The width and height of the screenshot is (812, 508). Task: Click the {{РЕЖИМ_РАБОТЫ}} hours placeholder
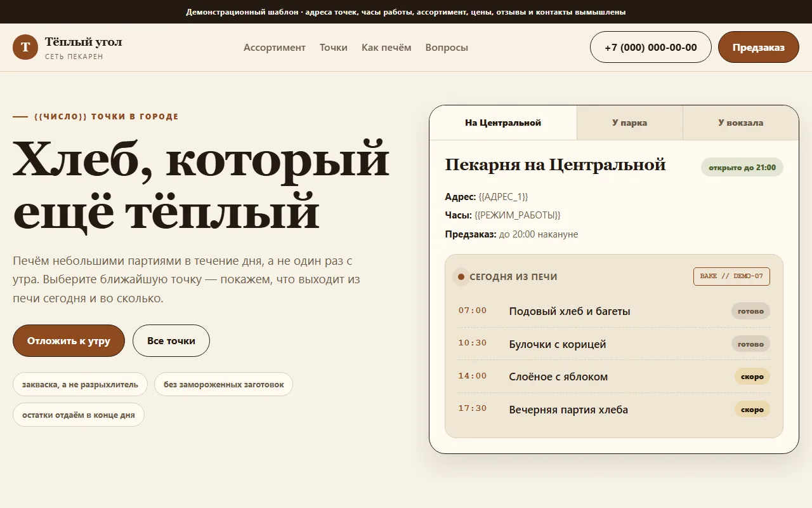coord(518,215)
